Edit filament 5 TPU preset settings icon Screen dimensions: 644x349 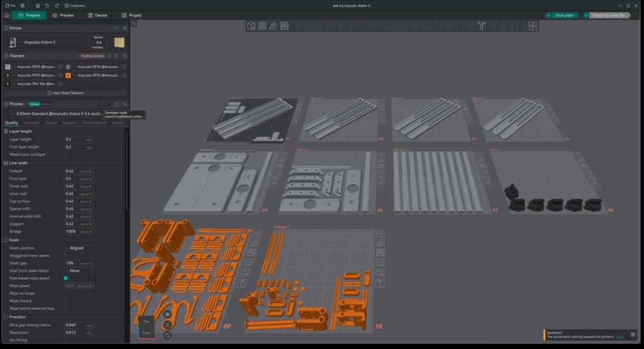coord(61,84)
